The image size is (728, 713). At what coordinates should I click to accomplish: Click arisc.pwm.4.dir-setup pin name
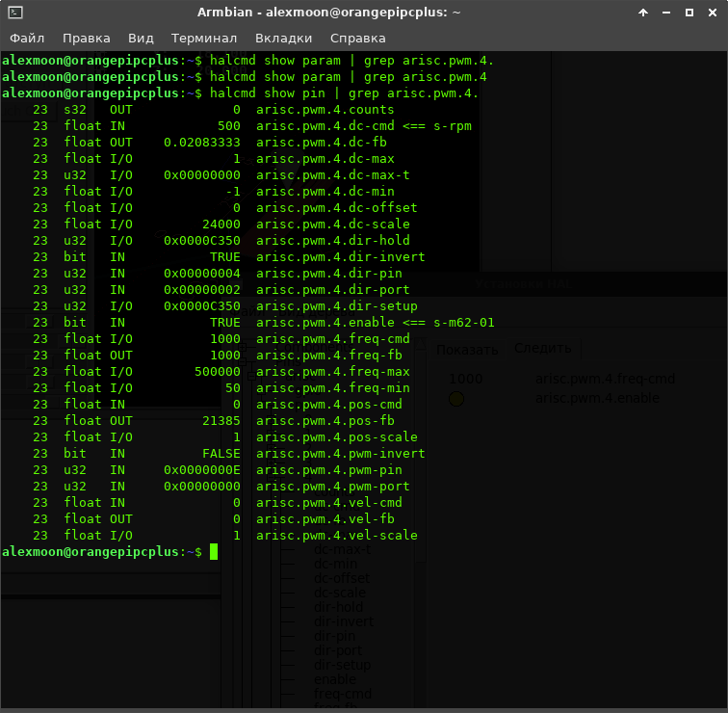click(x=337, y=306)
